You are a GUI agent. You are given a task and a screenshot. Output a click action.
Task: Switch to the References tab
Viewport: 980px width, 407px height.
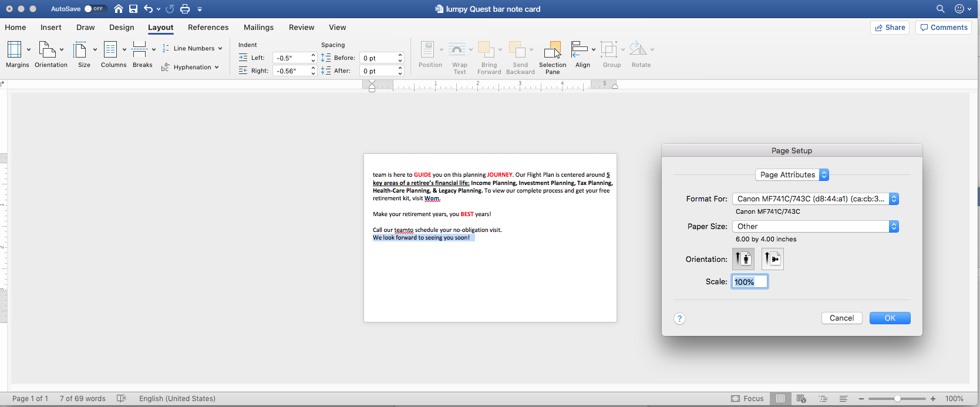tap(208, 28)
